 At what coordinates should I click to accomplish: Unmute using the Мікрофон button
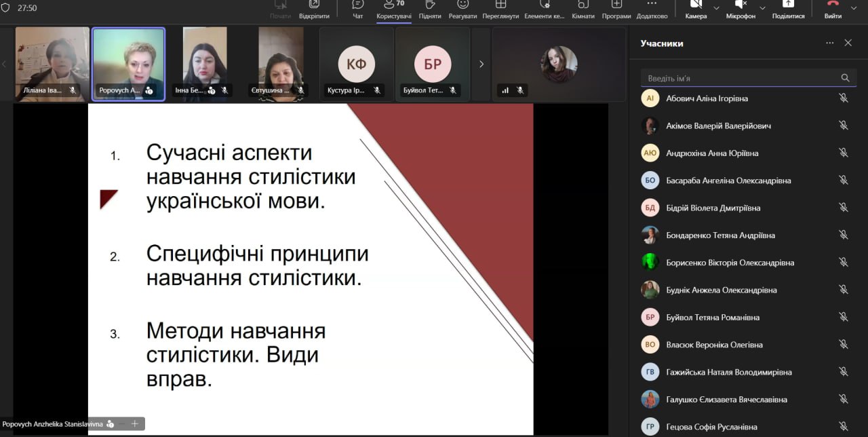pyautogui.click(x=740, y=9)
